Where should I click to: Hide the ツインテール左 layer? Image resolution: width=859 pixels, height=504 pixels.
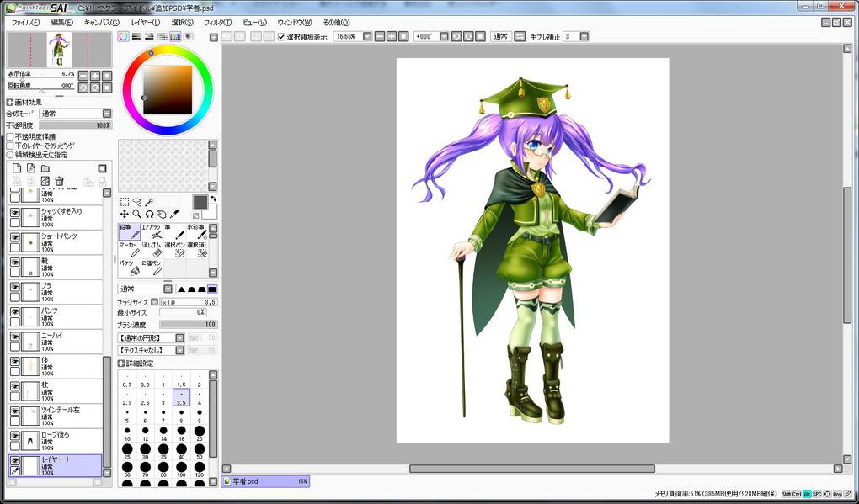coord(15,411)
